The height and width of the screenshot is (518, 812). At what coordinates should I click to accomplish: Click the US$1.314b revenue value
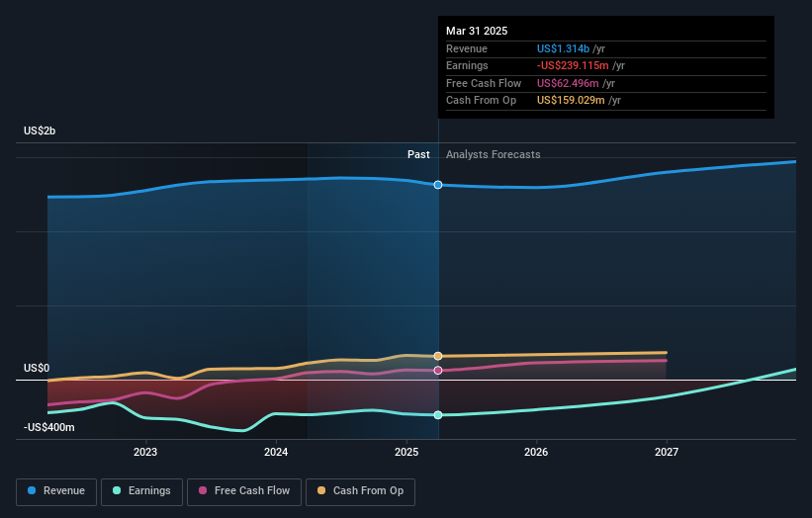tap(563, 48)
